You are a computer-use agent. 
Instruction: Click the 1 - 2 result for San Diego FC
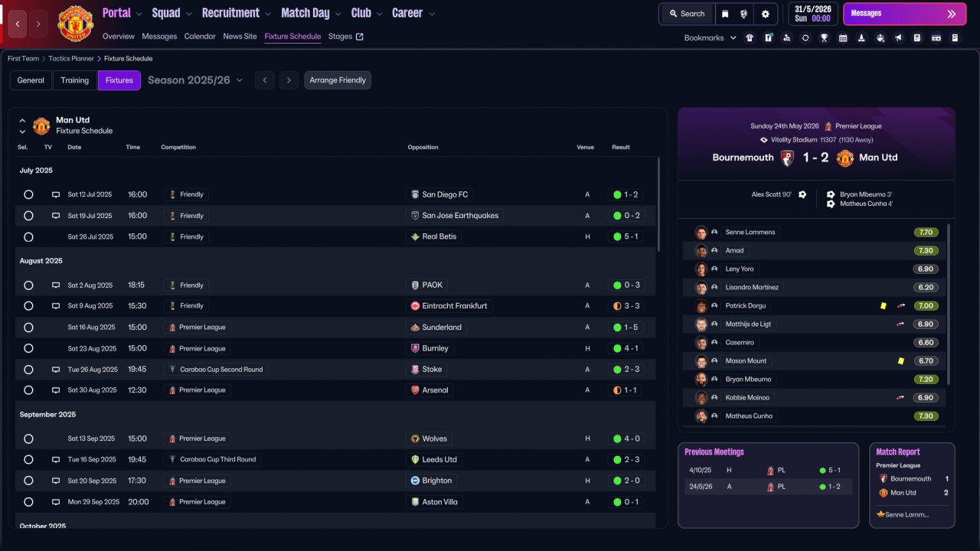pos(626,194)
